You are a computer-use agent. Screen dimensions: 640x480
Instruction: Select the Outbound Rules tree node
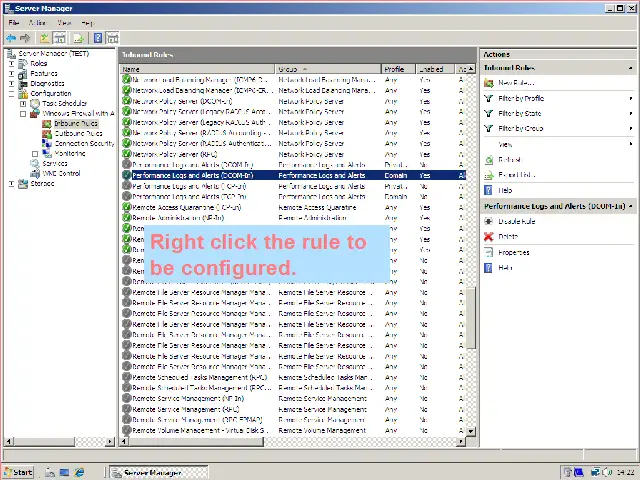[x=78, y=133]
